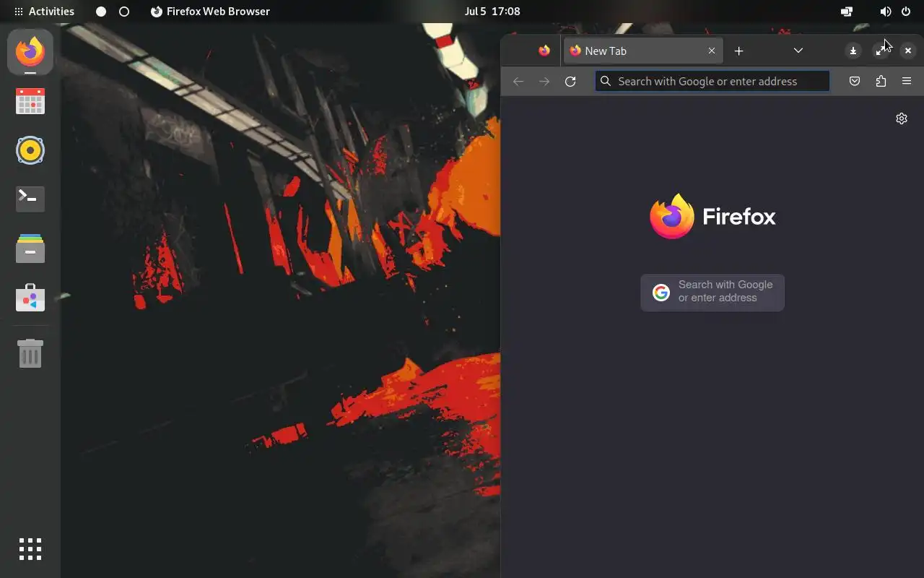Screen dimensions: 924x578
Task: Show all applications grid
Action: [x=30, y=549]
